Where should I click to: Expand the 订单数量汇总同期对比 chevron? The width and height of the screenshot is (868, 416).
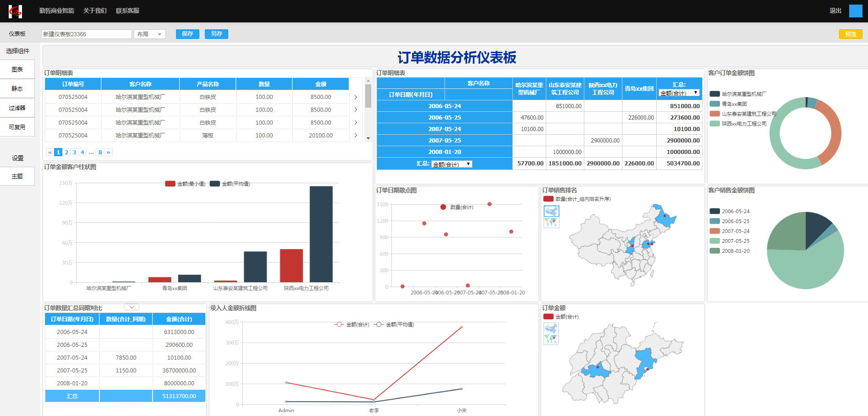tap(132, 307)
